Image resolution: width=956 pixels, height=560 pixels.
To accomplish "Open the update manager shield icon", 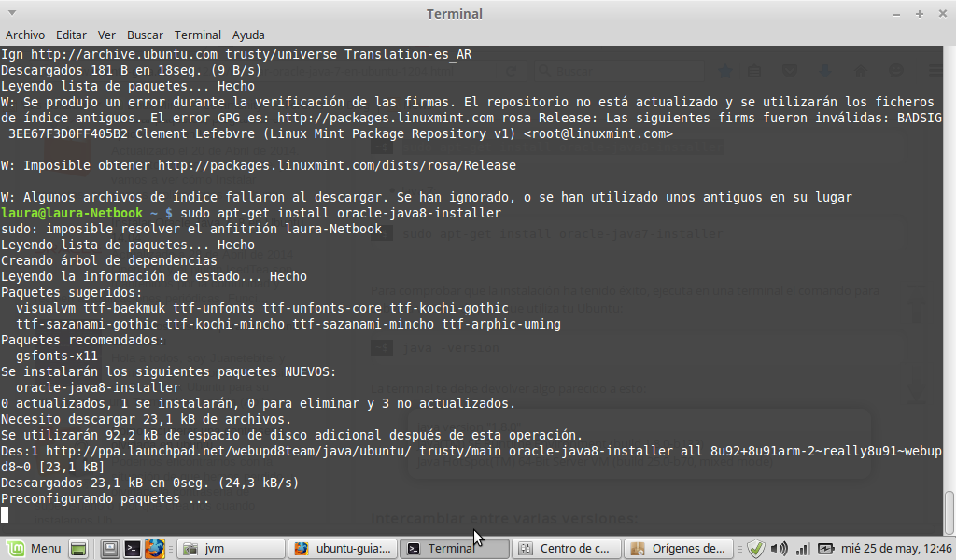I will click(756, 548).
